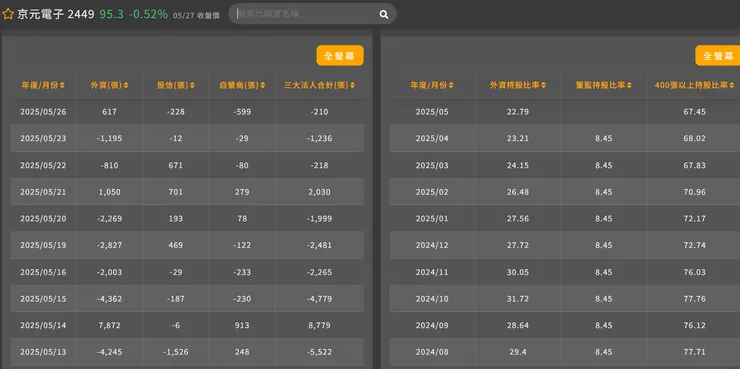Viewport: 740px width, 369px height.
Task: Select the 2025/05/23 date cell
Action: tap(43, 139)
